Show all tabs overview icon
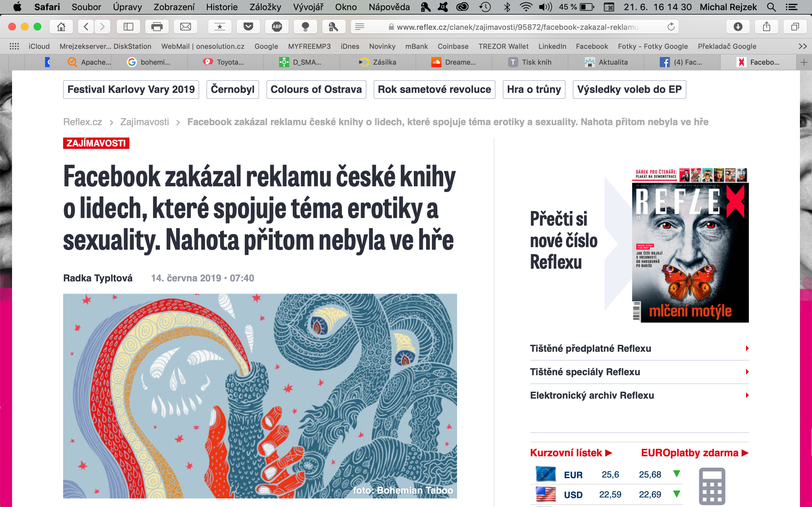Screen dimensions: 812x507 [795, 27]
